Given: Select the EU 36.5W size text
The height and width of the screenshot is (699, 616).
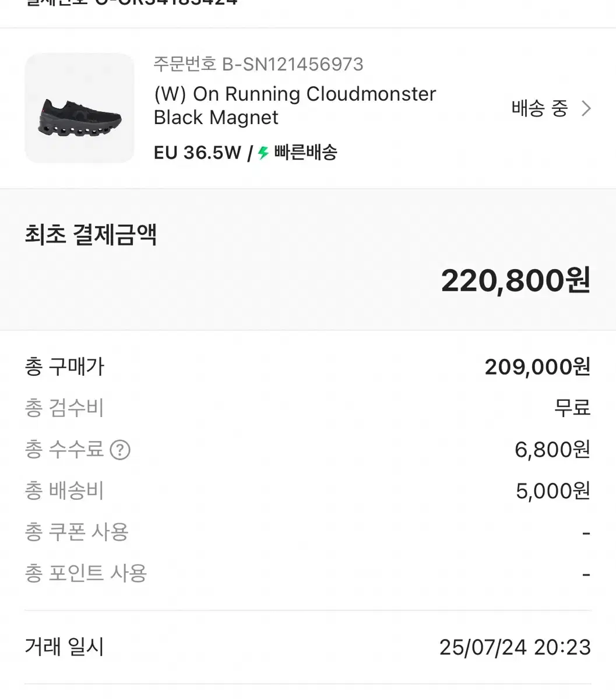Looking at the screenshot, I should 197,153.
